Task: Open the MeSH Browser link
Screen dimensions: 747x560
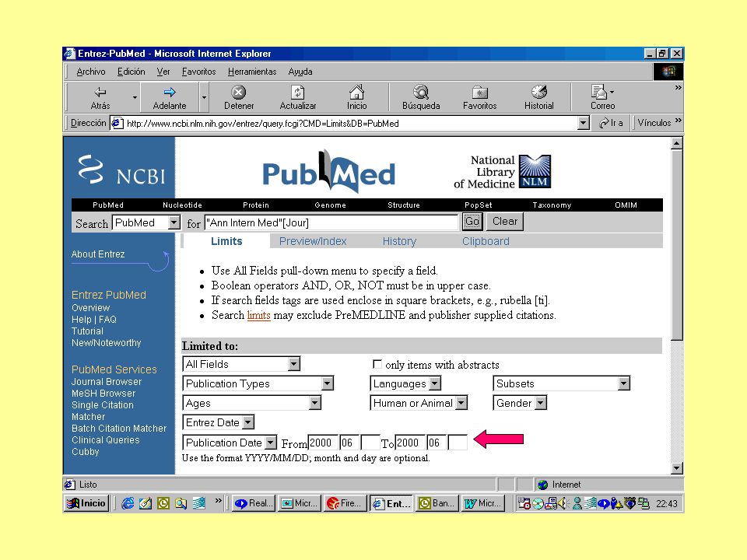Action: coord(103,394)
